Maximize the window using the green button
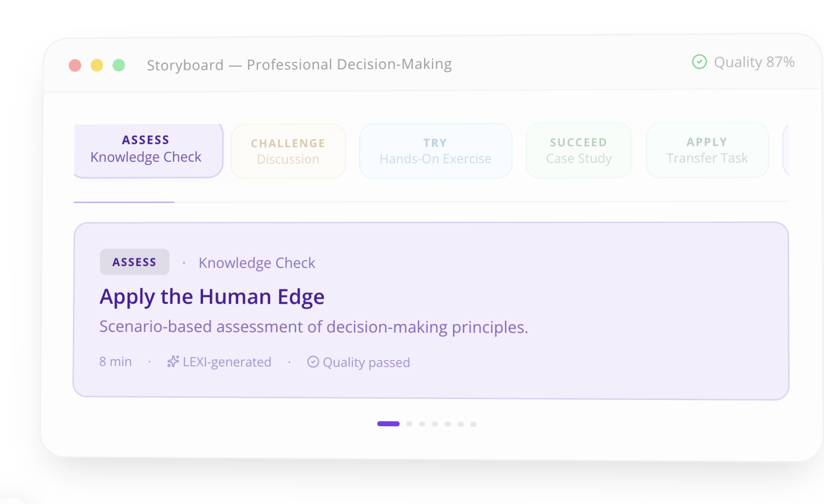 tap(119, 66)
